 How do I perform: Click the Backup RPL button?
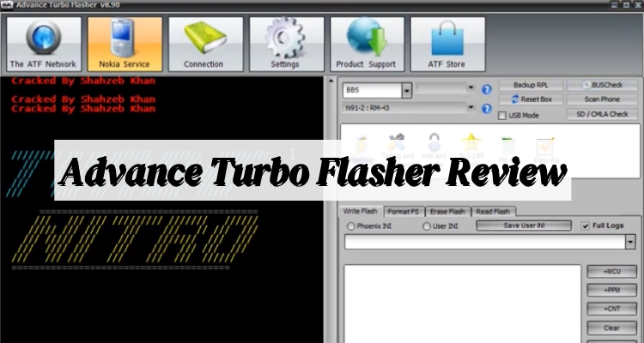pos(531,86)
